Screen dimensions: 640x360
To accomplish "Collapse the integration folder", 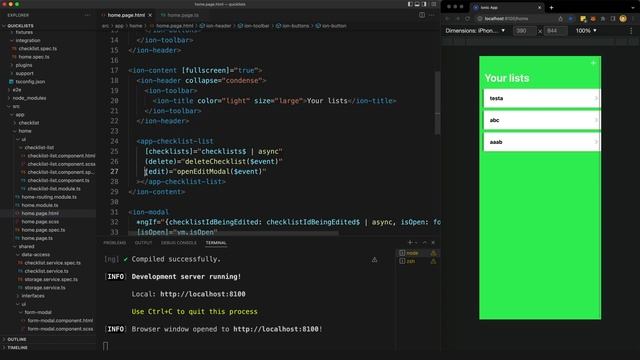I will pyautogui.click(x=28, y=40).
